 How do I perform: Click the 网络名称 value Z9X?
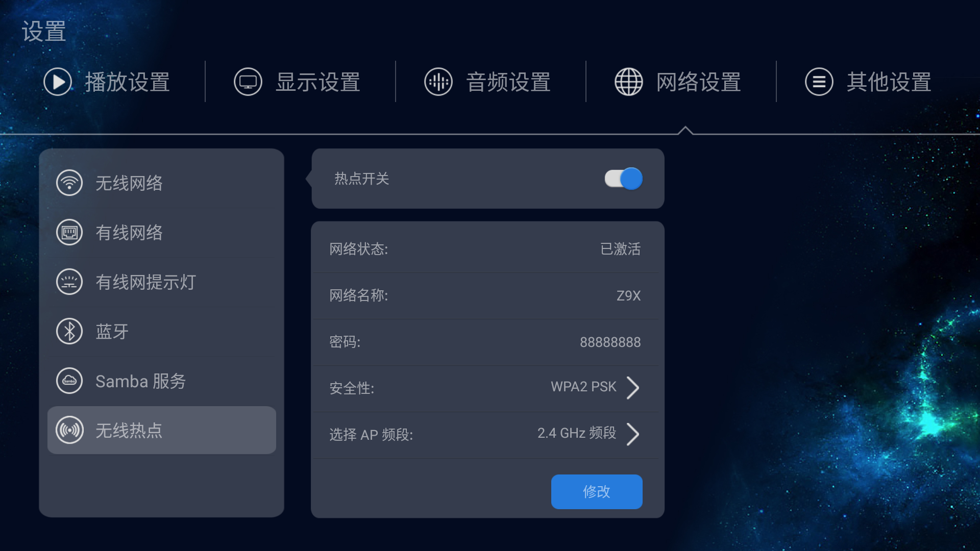tap(628, 295)
